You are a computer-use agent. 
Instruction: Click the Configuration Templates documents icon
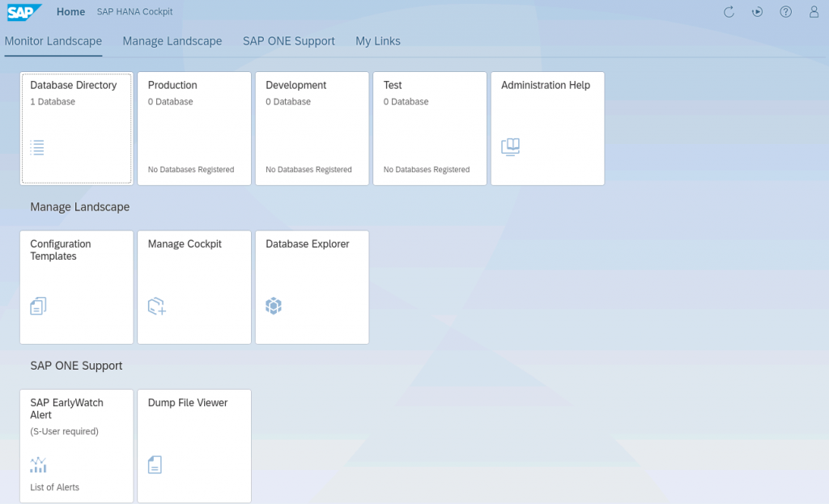[38, 306]
